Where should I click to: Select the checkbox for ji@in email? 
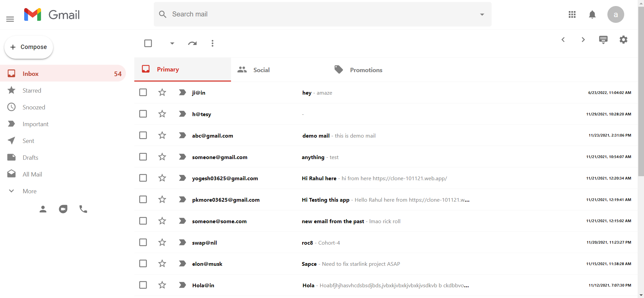(143, 93)
